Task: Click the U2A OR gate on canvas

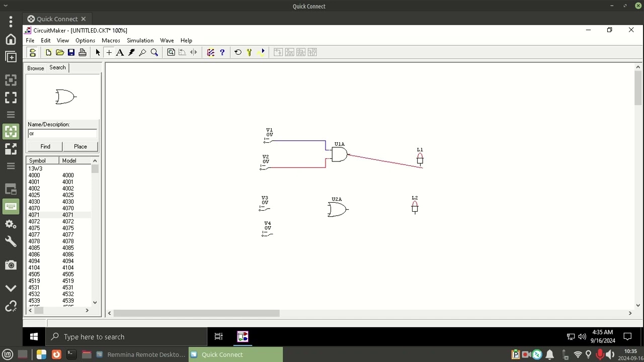Action: tap(337, 210)
